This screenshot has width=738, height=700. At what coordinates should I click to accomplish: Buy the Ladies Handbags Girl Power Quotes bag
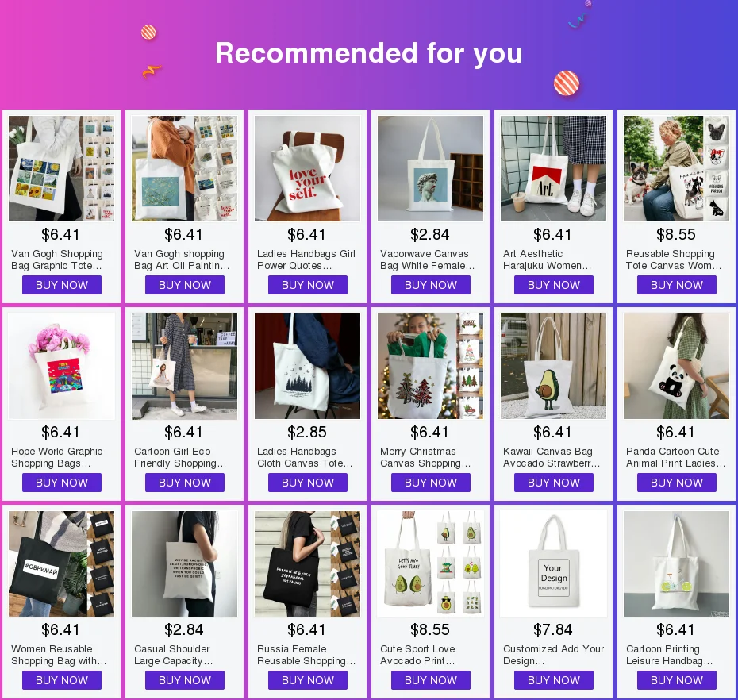point(308,285)
